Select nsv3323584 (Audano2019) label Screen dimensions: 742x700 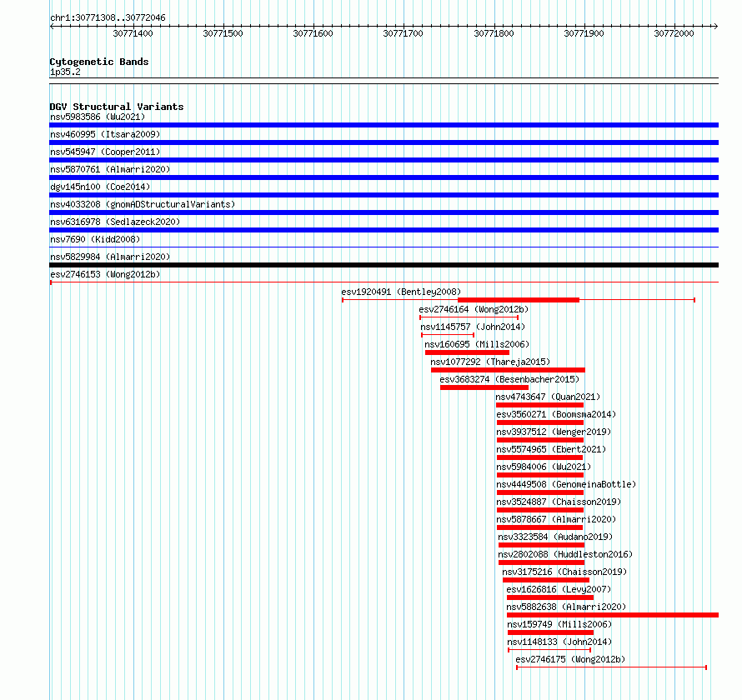coord(555,537)
